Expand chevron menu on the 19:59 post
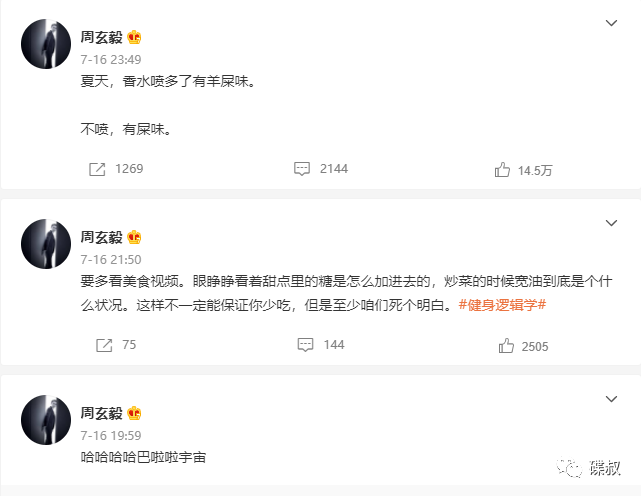641x496 pixels. [611, 398]
